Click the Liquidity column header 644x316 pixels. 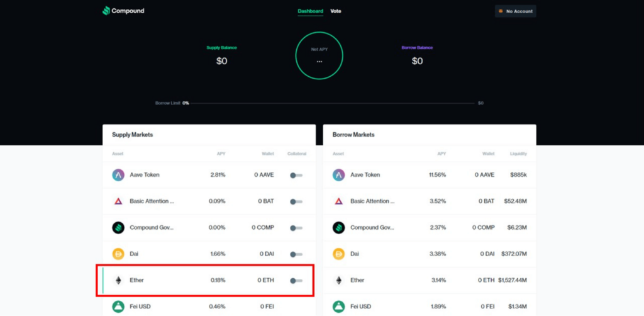(518, 154)
